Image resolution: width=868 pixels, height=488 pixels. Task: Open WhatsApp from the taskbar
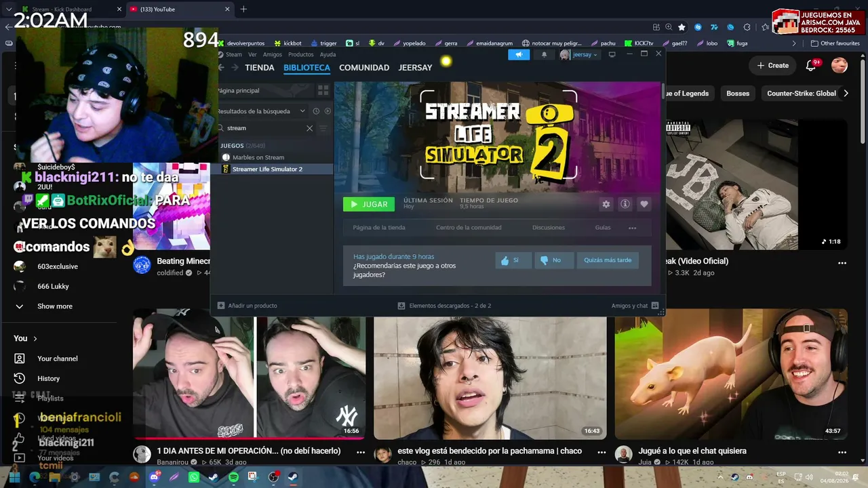194,477
